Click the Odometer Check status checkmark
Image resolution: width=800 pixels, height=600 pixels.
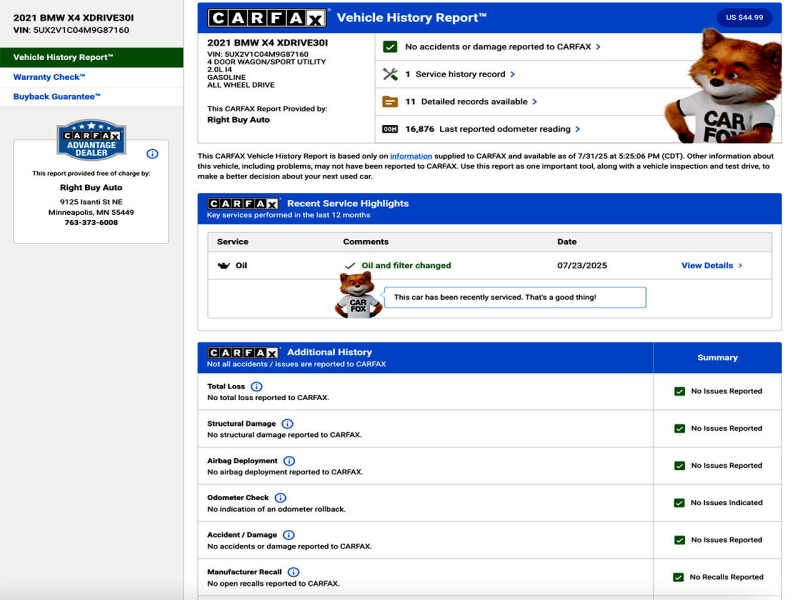680,503
